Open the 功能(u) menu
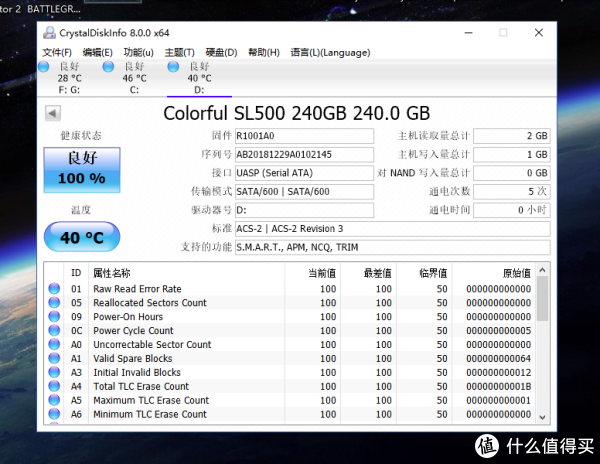Viewport: 600px width, 464px height. click(139, 52)
